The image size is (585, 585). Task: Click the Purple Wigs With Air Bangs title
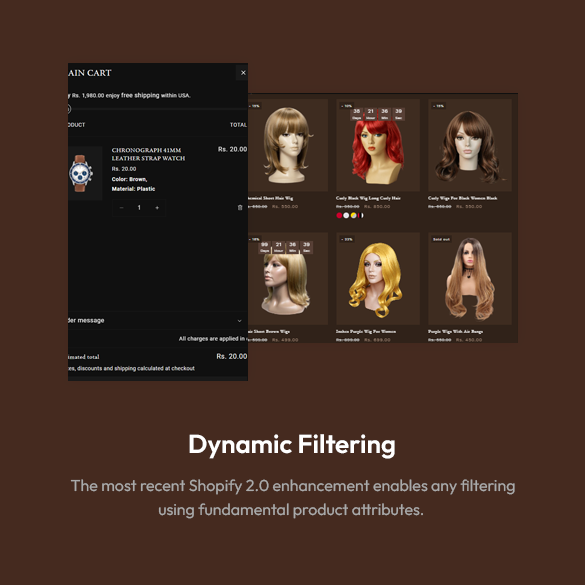tap(455, 331)
